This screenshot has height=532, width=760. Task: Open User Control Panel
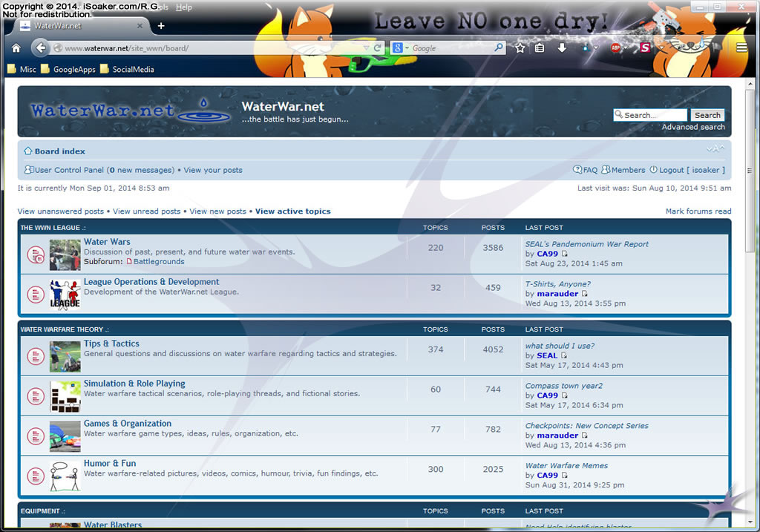(69, 170)
